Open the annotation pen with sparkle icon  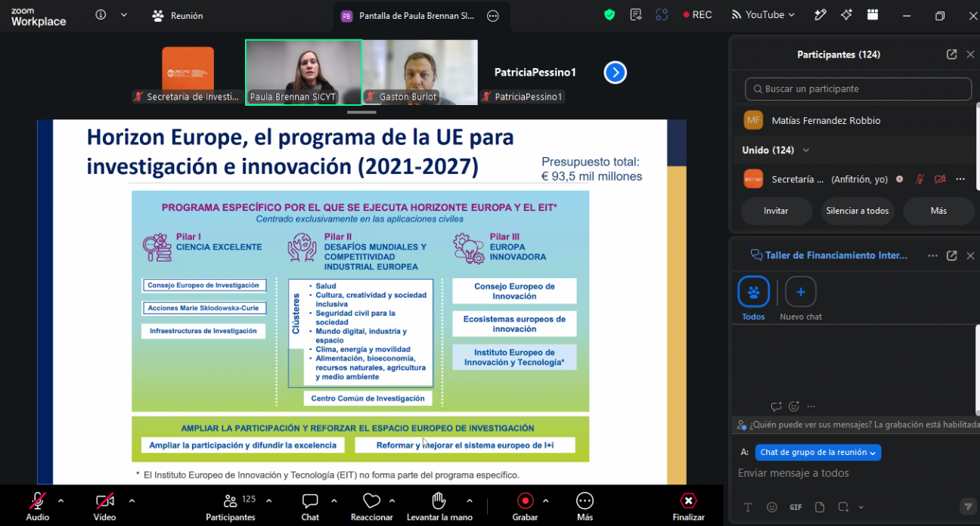pyautogui.click(x=820, y=15)
